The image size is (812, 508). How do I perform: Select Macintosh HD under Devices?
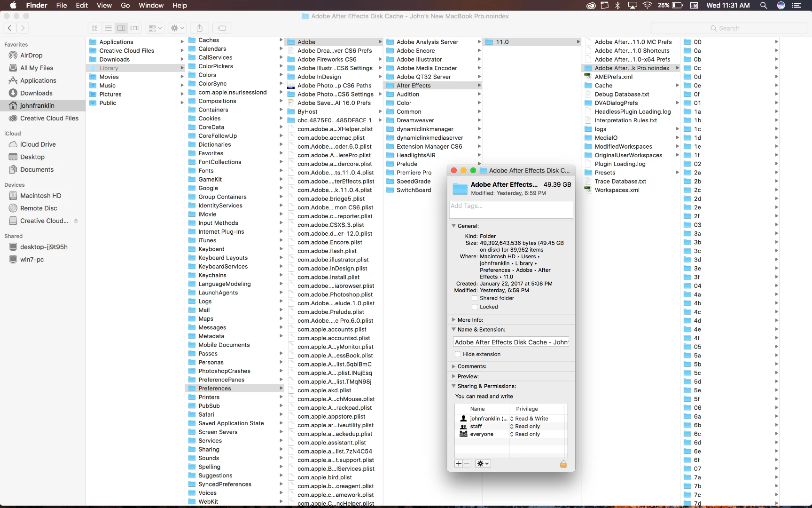(40, 196)
